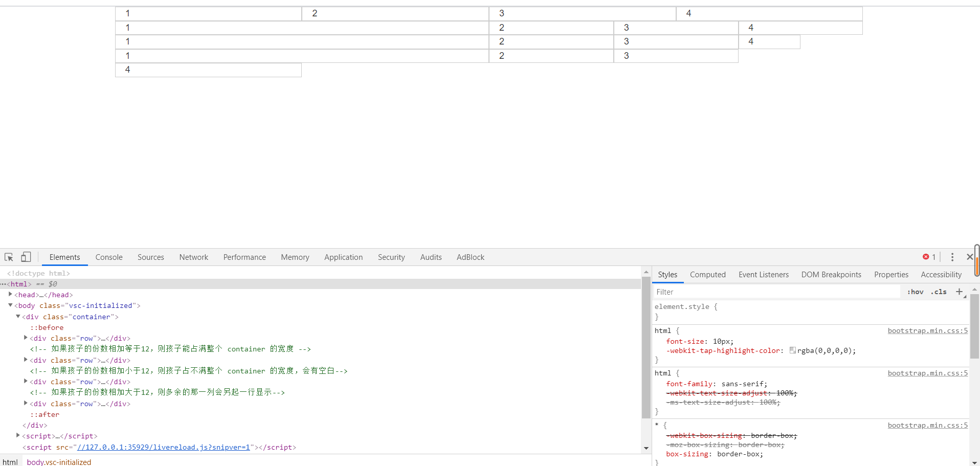Switch to the Audits tab

(x=431, y=257)
